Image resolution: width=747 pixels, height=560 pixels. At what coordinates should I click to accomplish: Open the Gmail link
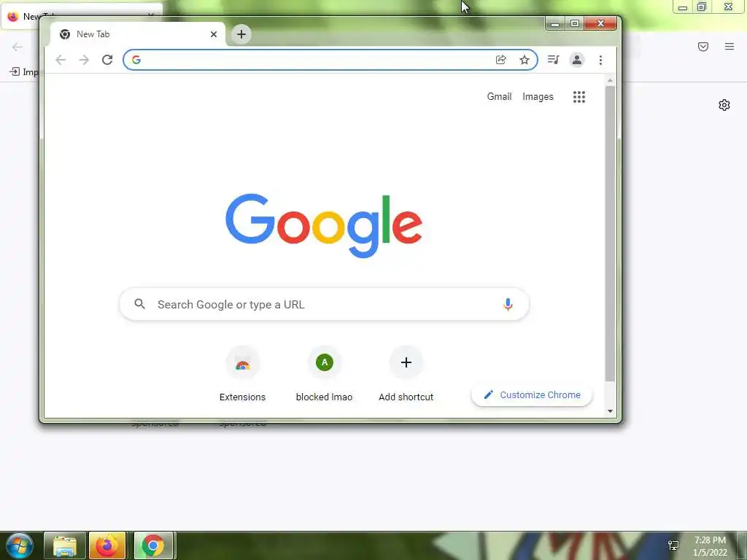[x=499, y=97]
